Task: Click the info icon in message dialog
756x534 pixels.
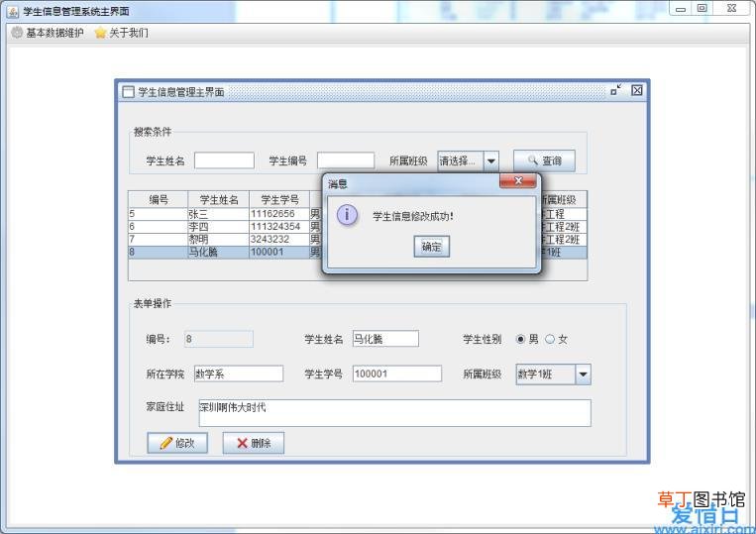Action: coord(347,214)
